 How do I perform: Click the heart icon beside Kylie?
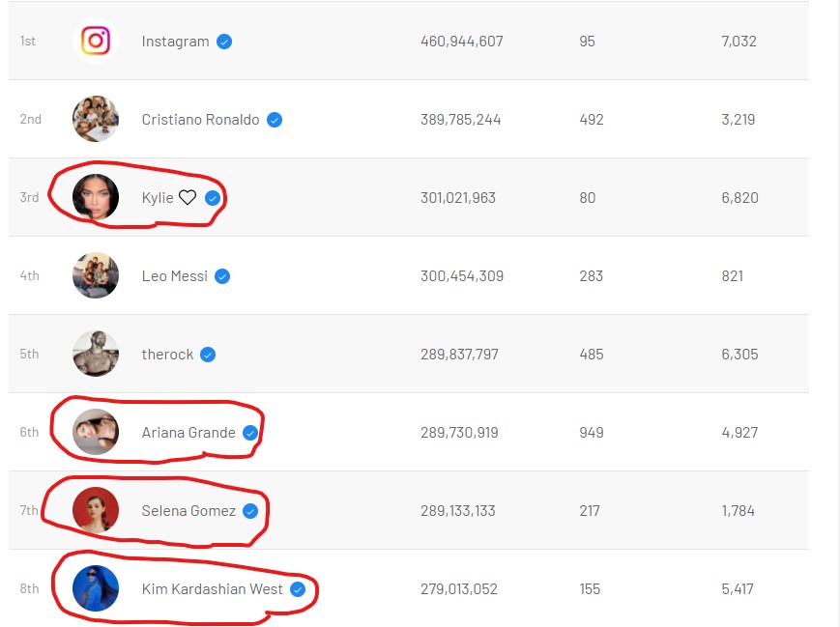pyautogui.click(x=188, y=198)
